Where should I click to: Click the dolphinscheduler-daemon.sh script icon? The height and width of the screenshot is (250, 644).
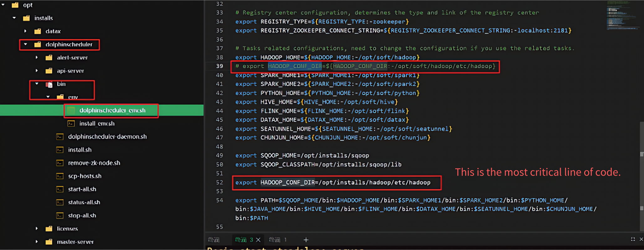pos(60,137)
